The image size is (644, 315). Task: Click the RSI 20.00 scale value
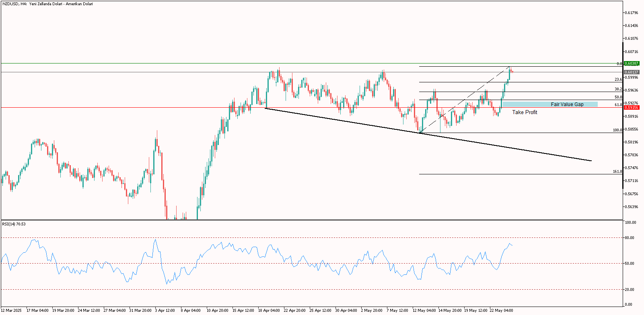pos(630,290)
